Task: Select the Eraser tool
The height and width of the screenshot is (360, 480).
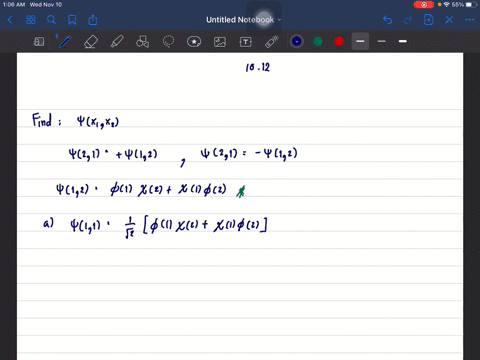Action: pos(91,42)
